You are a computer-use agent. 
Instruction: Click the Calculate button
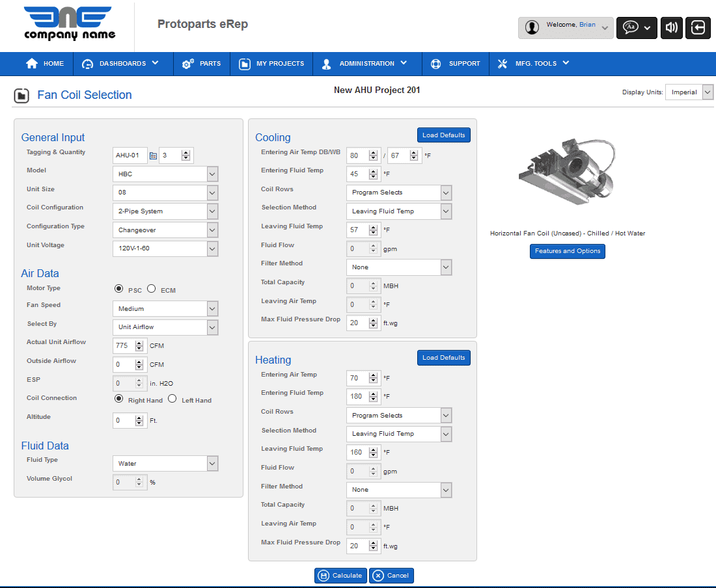click(340, 576)
